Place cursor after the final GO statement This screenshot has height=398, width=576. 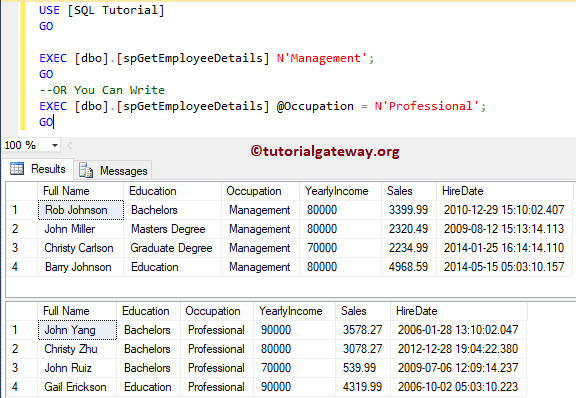[54, 122]
